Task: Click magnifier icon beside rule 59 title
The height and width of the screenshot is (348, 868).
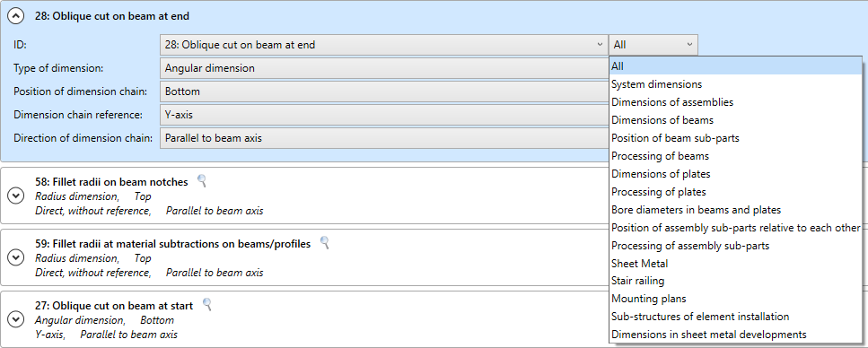Action: (x=325, y=242)
